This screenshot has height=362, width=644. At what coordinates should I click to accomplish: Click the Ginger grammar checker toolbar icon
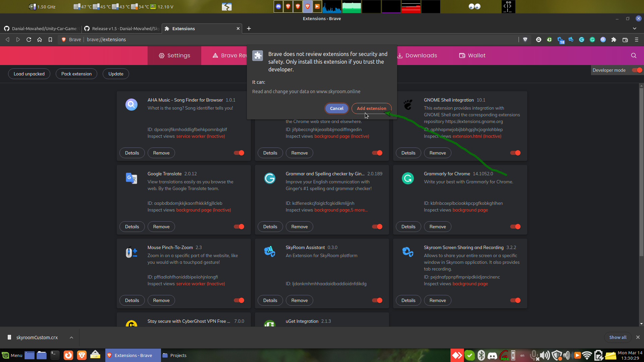[582, 40]
